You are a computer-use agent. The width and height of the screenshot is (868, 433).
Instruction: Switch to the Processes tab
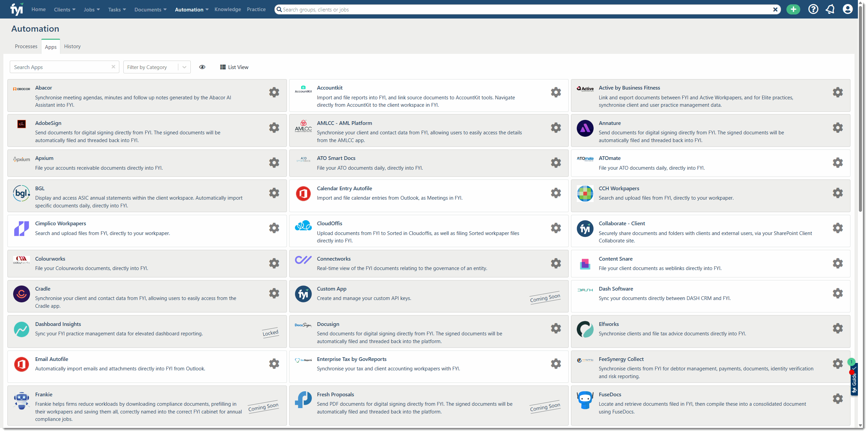click(26, 46)
